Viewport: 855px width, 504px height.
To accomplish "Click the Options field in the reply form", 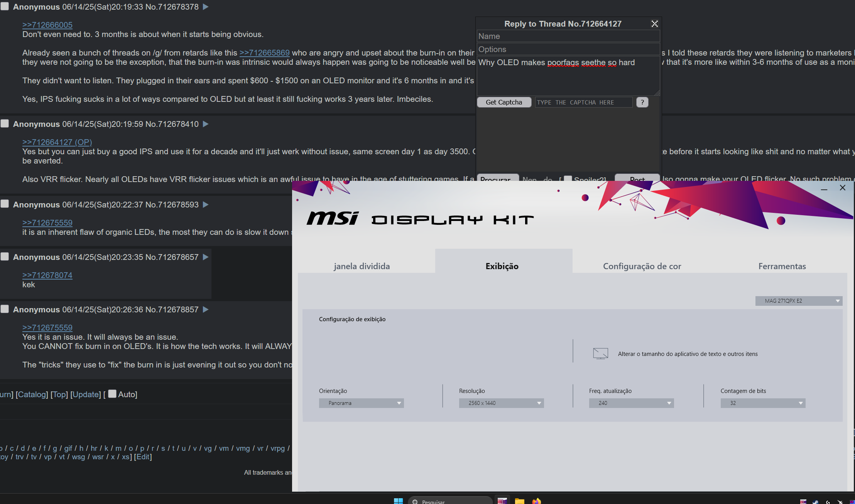I will [568, 49].
